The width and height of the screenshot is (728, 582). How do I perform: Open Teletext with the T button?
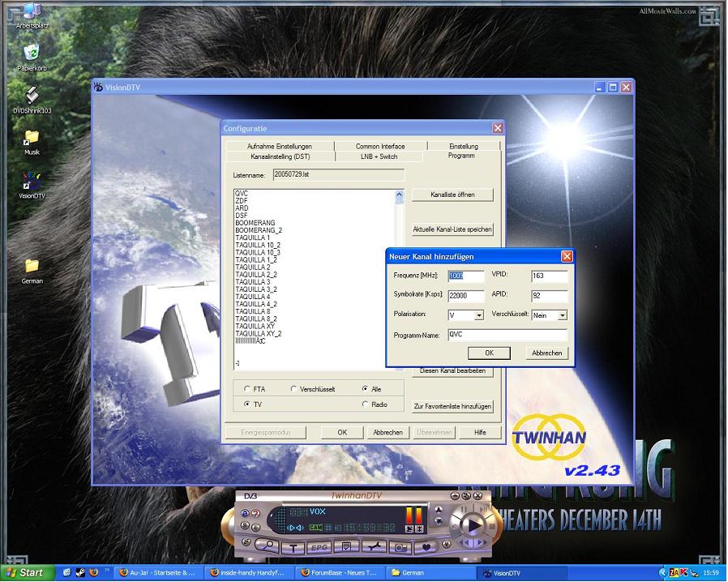(293, 548)
